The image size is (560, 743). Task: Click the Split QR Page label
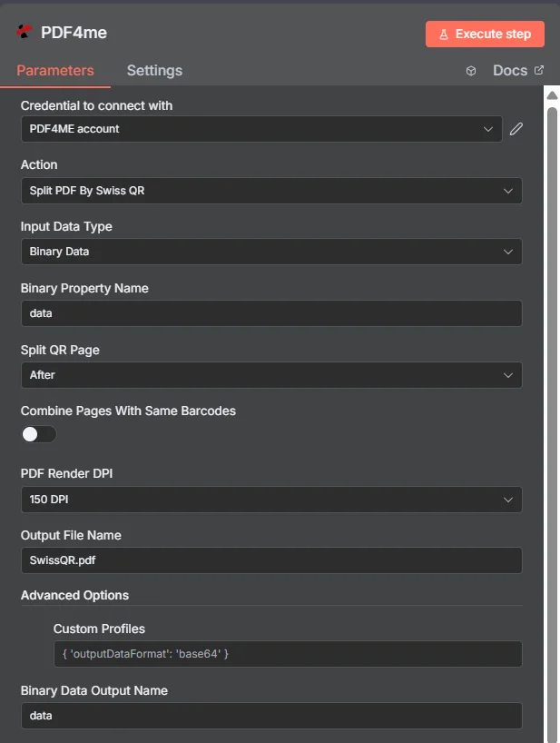tap(60, 351)
